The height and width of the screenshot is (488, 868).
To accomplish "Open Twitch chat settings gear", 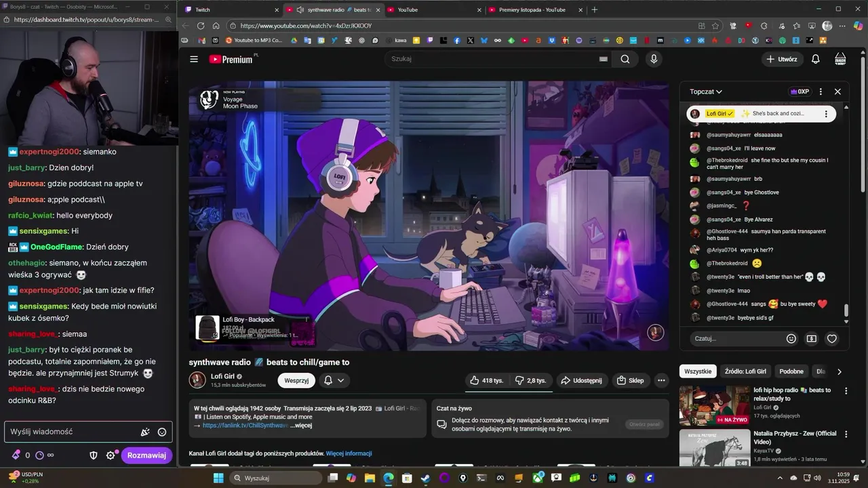I will click(111, 455).
